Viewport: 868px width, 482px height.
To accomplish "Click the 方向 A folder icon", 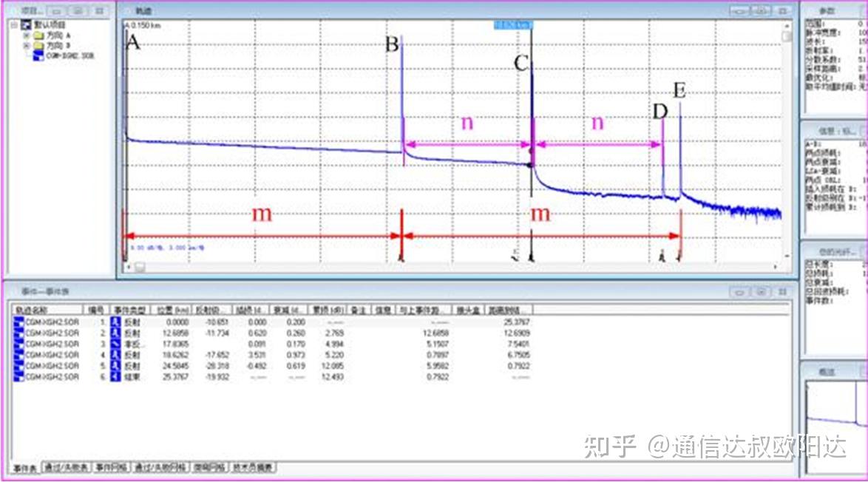I will pyautogui.click(x=37, y=36).
